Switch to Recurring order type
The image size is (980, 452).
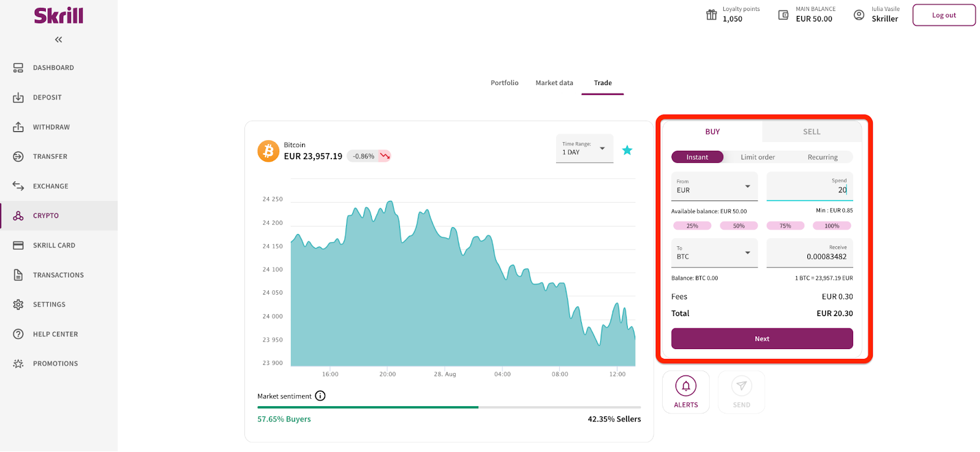click(823, 157)
